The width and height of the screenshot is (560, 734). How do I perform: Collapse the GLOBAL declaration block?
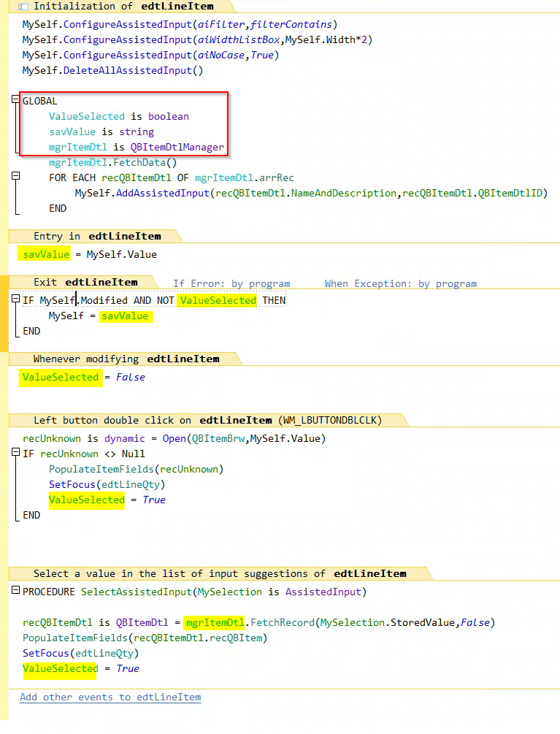pyautogui.click(x=16, y=101)
